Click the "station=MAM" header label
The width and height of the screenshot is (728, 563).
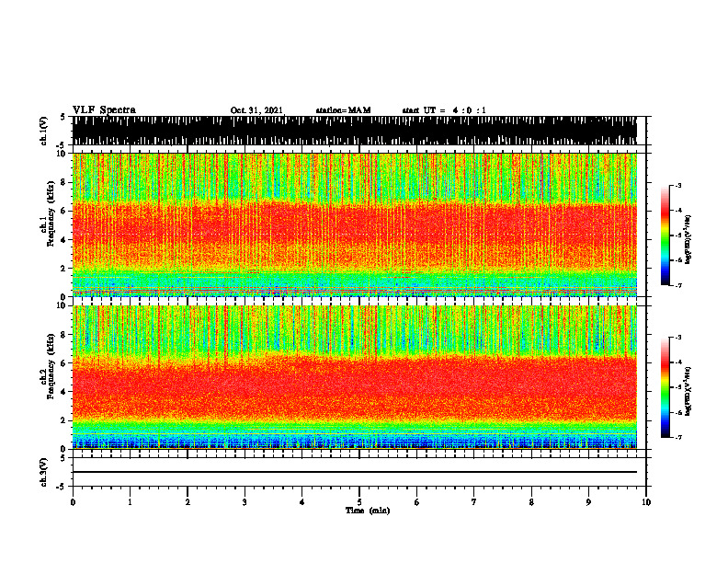343,110
